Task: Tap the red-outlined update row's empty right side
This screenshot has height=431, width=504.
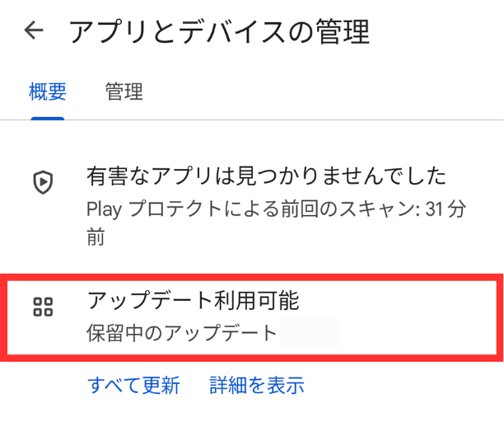Action: click(x=418, y=317)
